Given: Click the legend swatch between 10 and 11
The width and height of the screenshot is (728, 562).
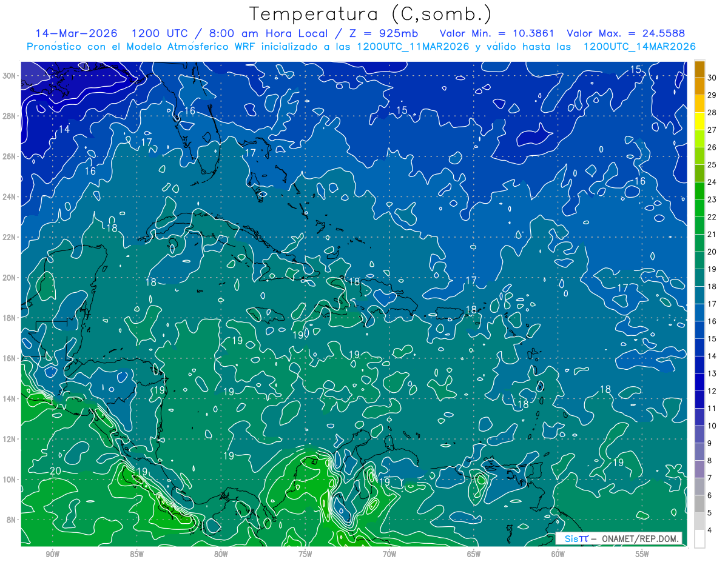Looking at the screenshot, I should point(699,417).
